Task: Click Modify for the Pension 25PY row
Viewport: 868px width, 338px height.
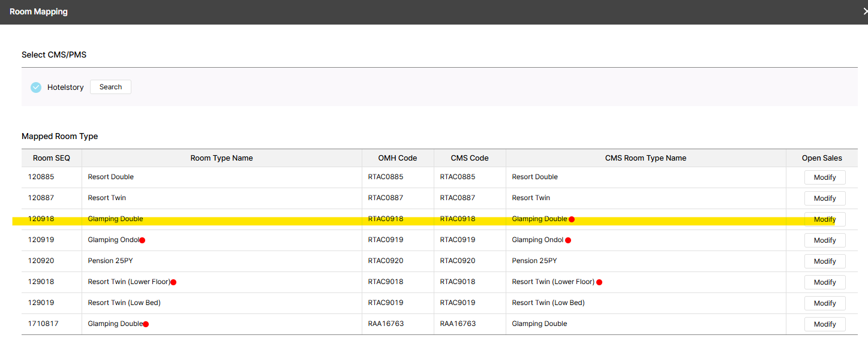Action: [x=824, y=261]
